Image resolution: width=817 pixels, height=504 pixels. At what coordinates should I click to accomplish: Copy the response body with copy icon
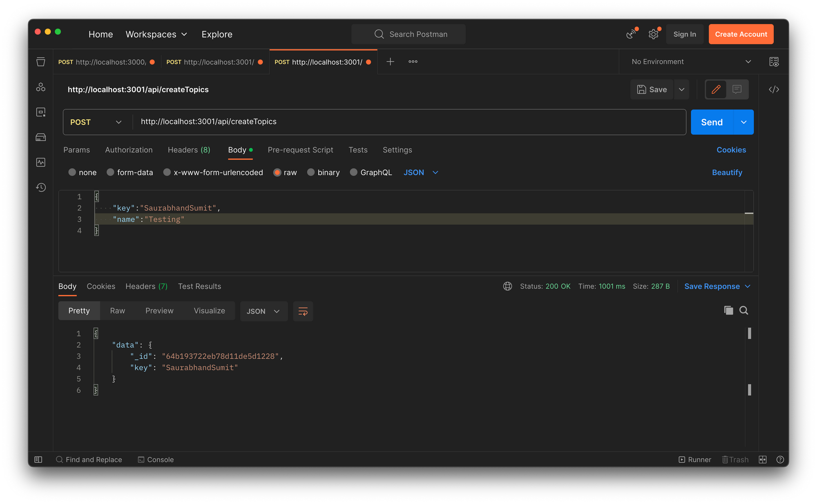point(728,311)
